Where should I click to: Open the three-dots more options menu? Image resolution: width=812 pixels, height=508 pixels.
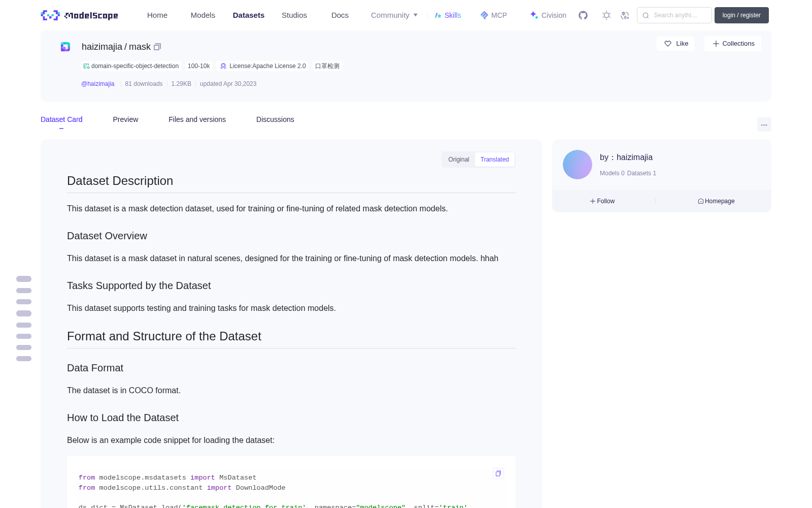pos(764,124)
